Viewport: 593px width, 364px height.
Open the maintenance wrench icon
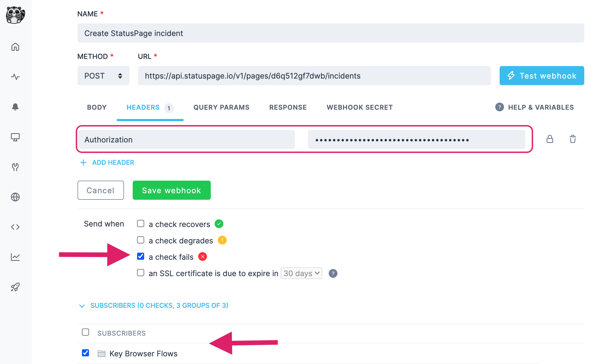point(15,167)
